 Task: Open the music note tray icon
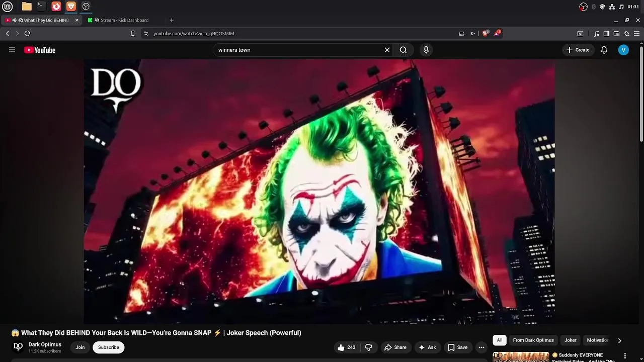(621, 7)
